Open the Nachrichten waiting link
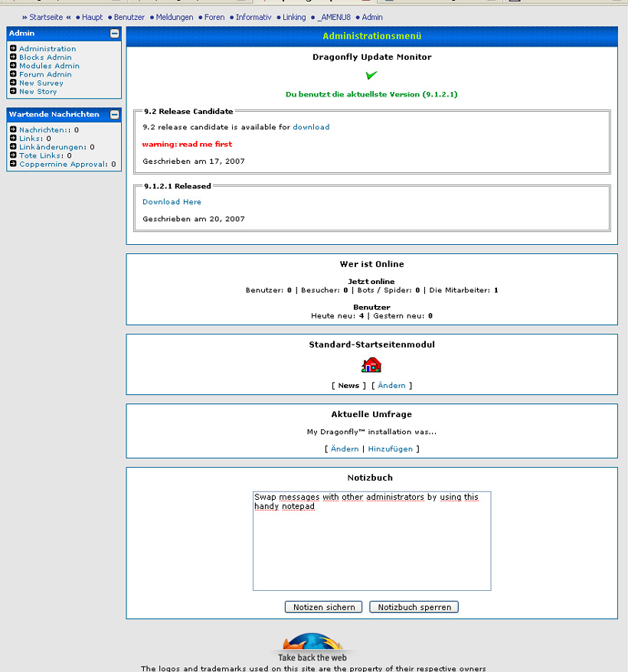 pyautogui.click(x=44, y=129)
